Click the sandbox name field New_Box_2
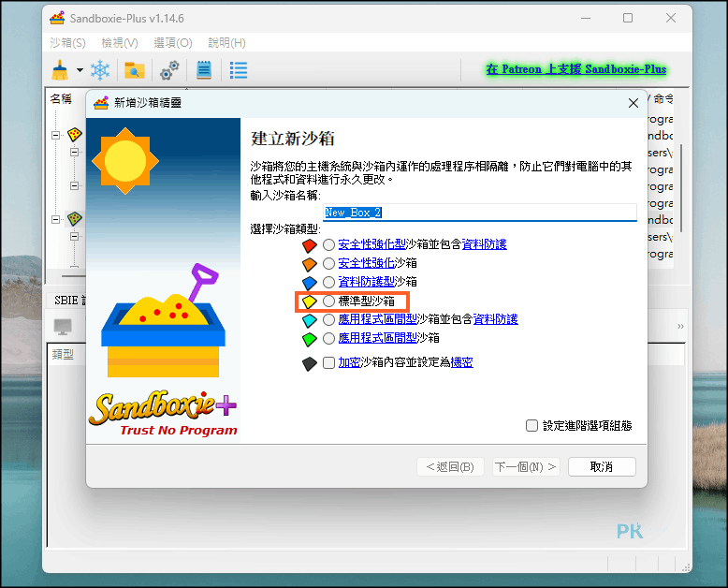Viewport: 728px width, 588px height. click(x=480, y=213)
